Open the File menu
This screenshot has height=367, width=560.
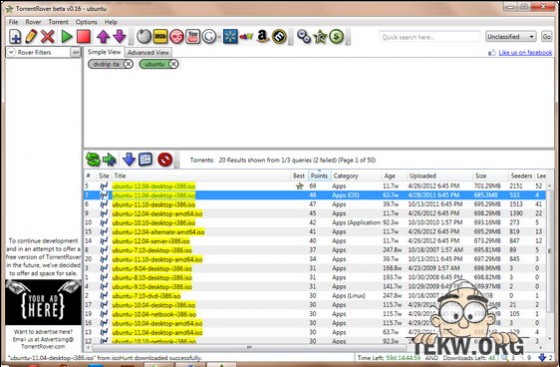click(13, 22)
